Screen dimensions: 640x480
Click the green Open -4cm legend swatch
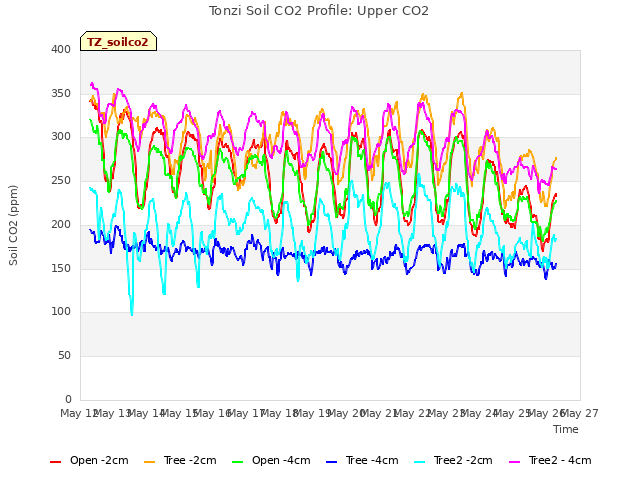click(237, 462)
